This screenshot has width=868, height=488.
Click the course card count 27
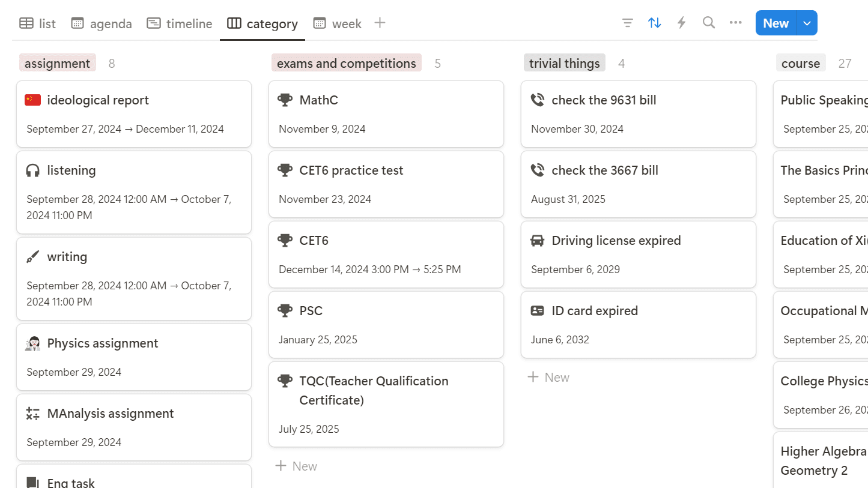point(845,63)
